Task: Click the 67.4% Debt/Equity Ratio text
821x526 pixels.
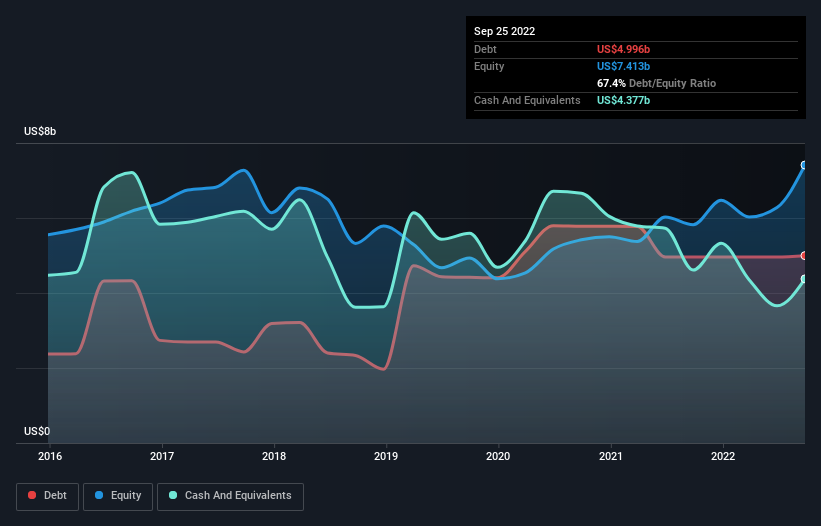Action: point(656,83)
